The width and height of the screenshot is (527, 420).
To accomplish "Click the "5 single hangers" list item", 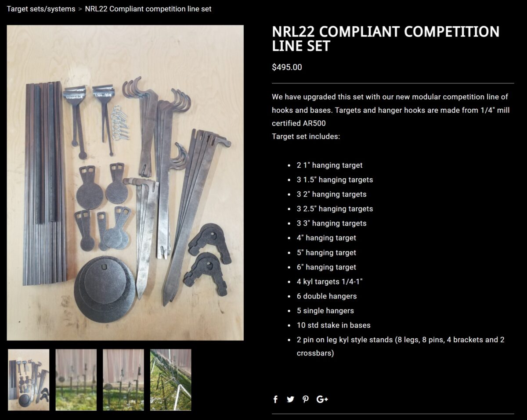I will (325, 311).
